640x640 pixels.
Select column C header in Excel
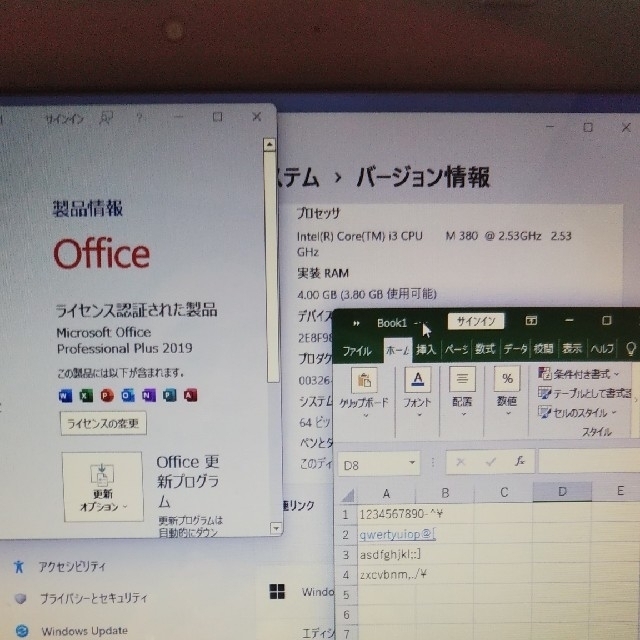tap(504, 492)
